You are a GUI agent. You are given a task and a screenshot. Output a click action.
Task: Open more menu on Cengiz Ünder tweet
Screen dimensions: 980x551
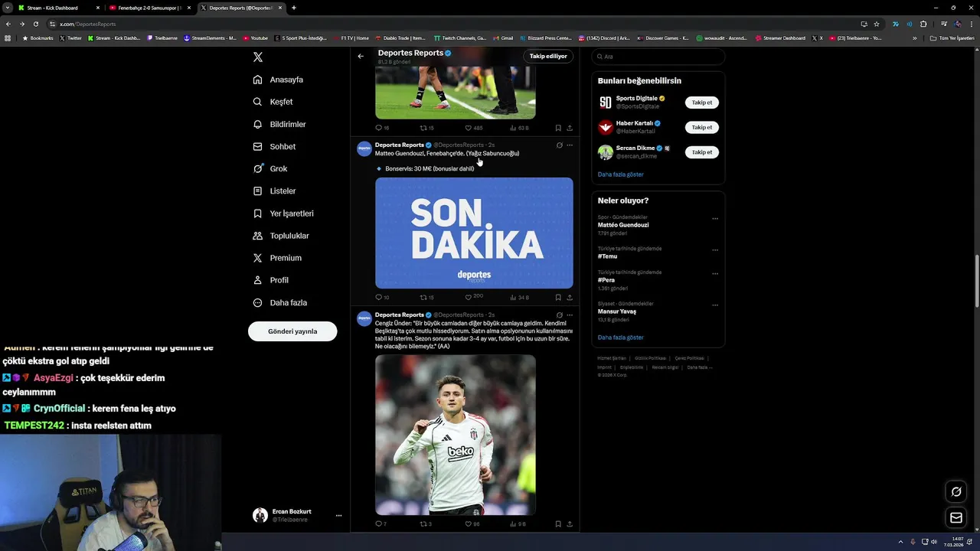click(x=570, y=315)
